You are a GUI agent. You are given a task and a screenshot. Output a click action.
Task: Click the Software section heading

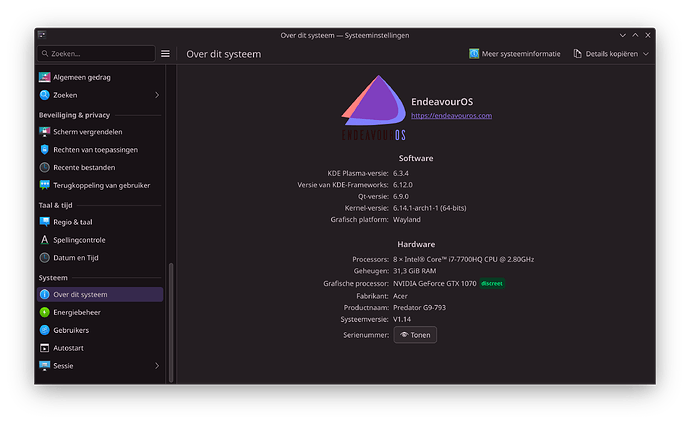click(416, 158)
